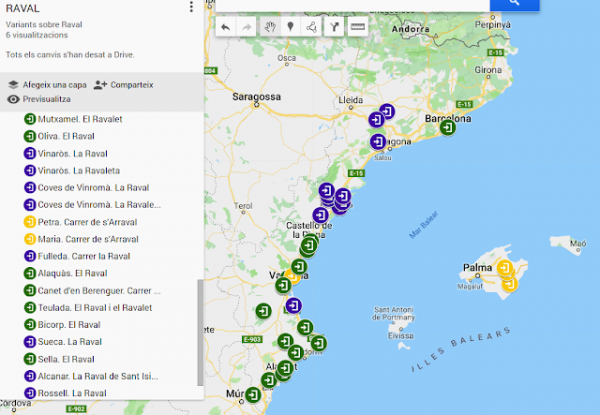
Task: Edit the RAVAL map title
Action: (x=23, y=8)
